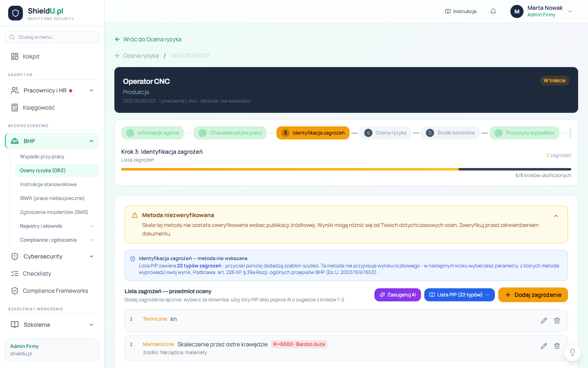The width and height of the screenshot is (588, 368).
Task: Focus the Szukaj w menu search field
Action: pos(52,37)
